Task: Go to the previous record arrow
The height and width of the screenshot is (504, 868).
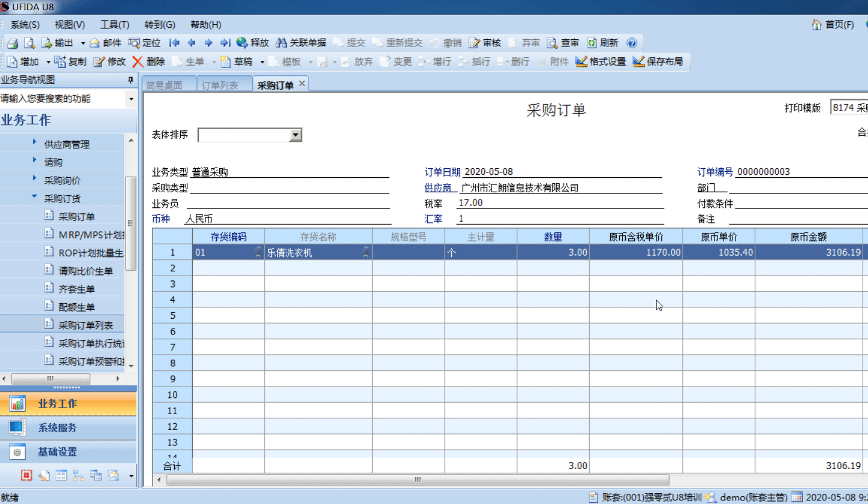Action: [192, 43]
